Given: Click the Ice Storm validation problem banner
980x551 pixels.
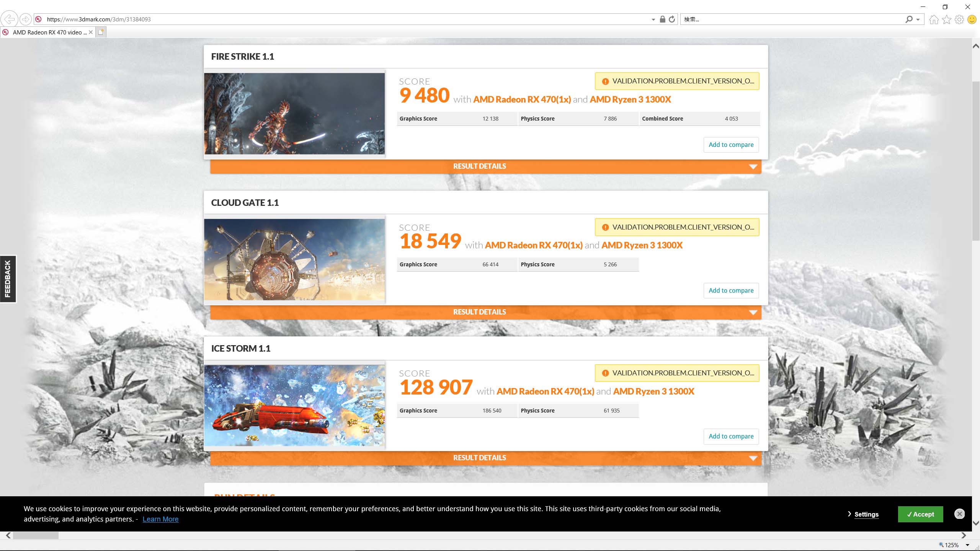Looking at the screenshot, I should pyautogui.click(x=677, y=373).
